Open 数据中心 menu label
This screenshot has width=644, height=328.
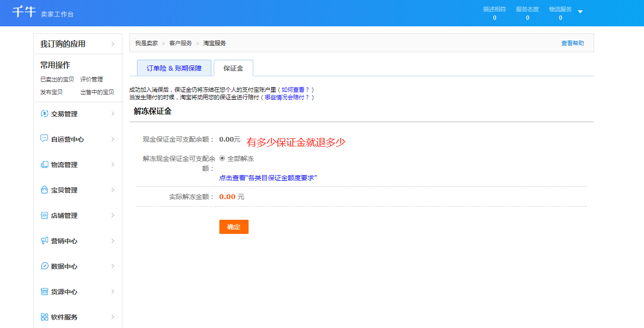[64, 266]
